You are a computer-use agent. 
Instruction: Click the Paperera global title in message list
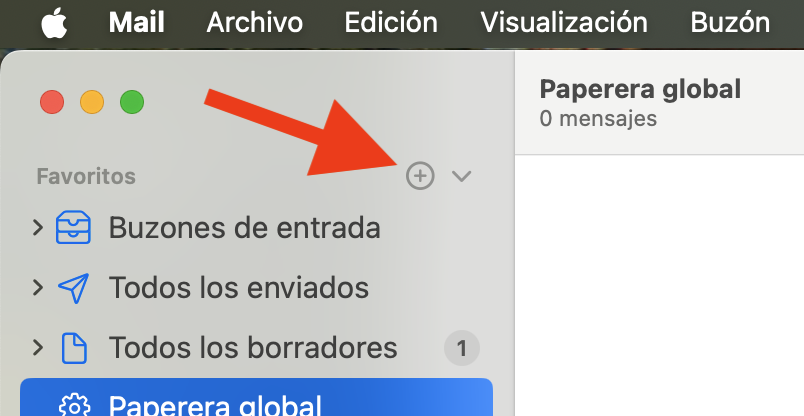click(x=640, y=89)
